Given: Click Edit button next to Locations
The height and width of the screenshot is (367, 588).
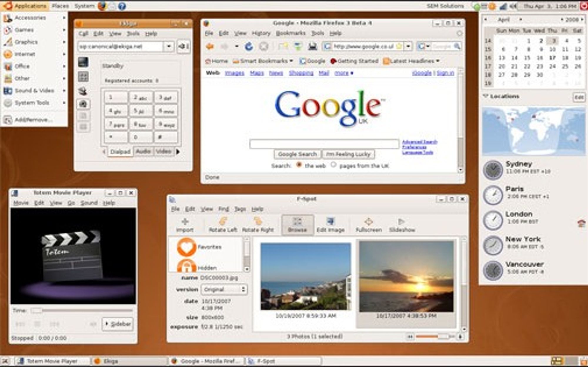Looking at the screenshot, I should click(x=579, y=97).
